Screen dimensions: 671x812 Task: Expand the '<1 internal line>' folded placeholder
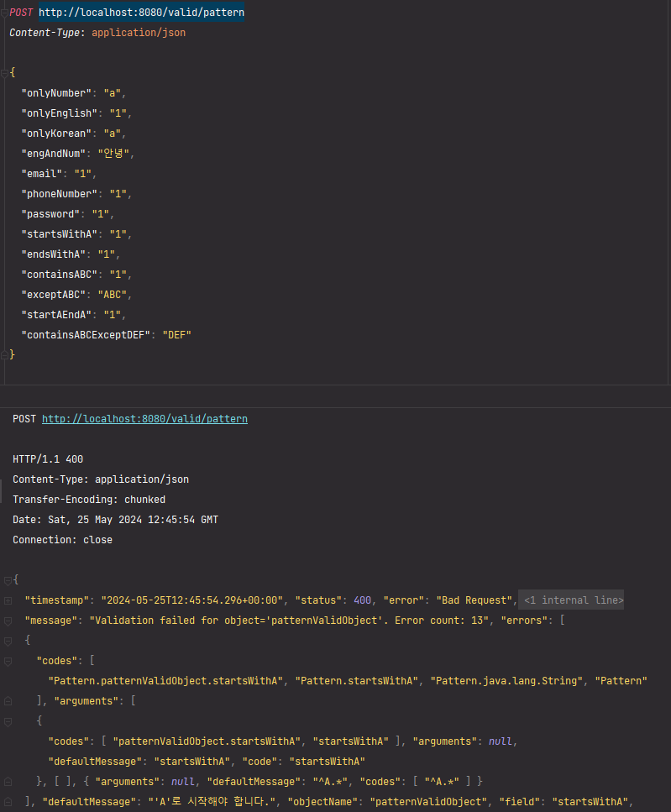click(571, 600)
